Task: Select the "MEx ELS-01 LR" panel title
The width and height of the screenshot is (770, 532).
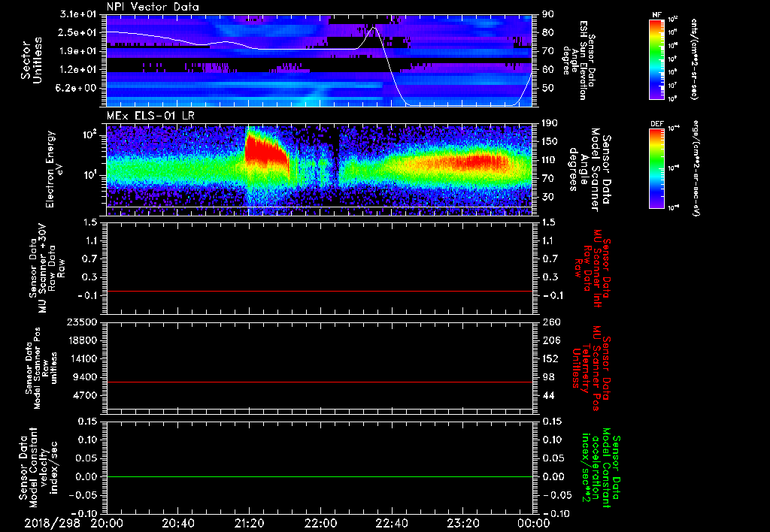Action: pos(150,116)
